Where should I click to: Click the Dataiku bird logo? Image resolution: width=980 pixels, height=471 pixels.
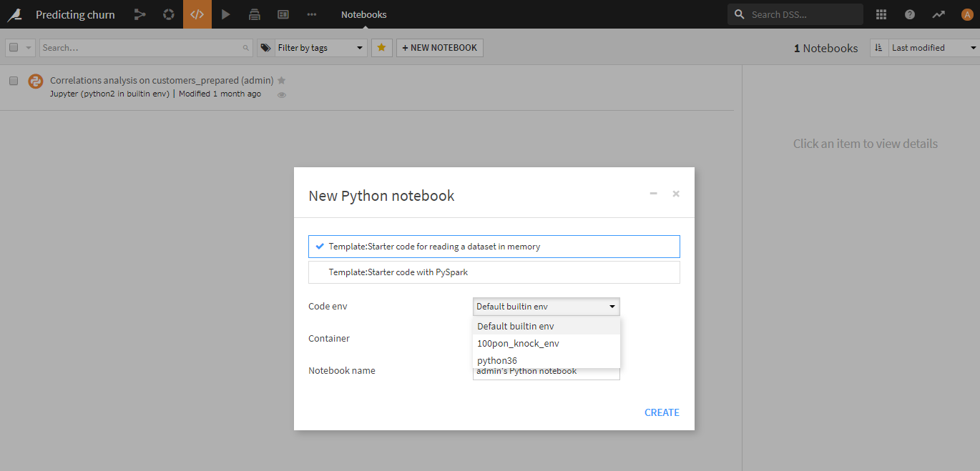click(14, 14)
